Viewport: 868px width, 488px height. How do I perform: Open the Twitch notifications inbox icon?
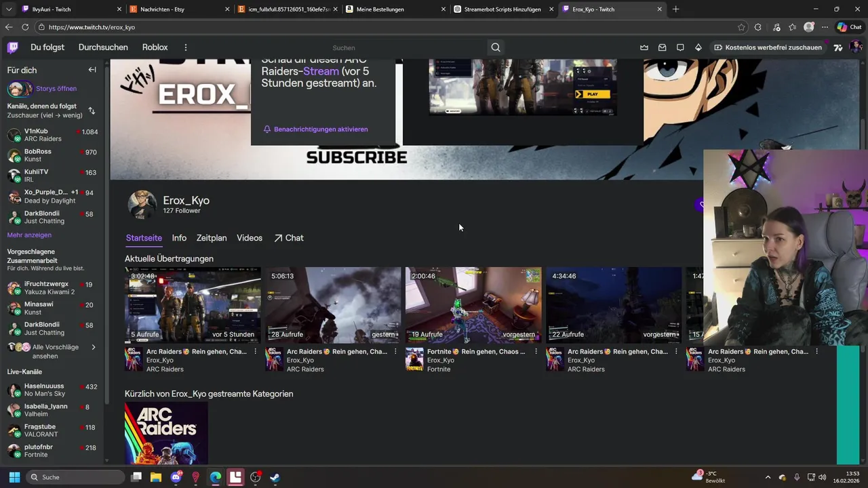pyautogui.click(x=662, y=47)
